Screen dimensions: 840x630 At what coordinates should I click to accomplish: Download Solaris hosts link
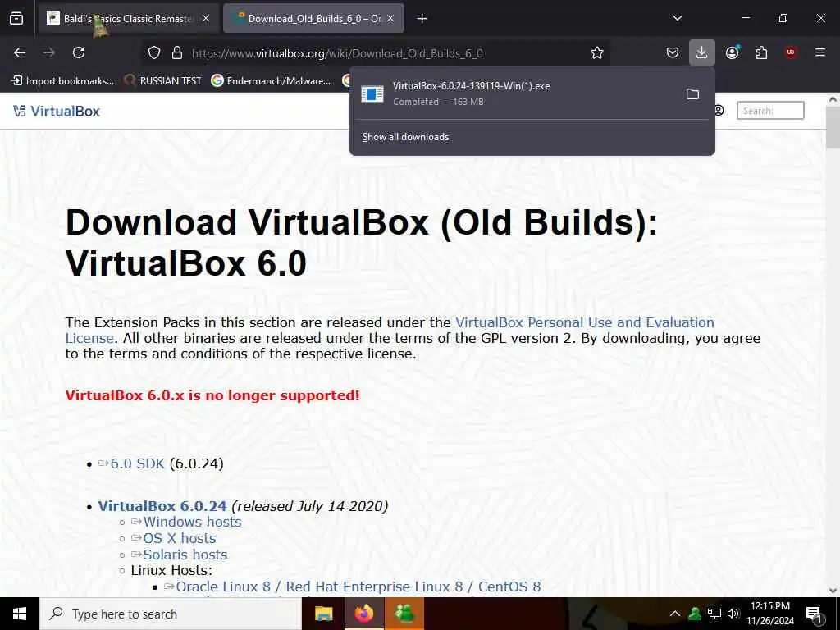pos(185,555)
